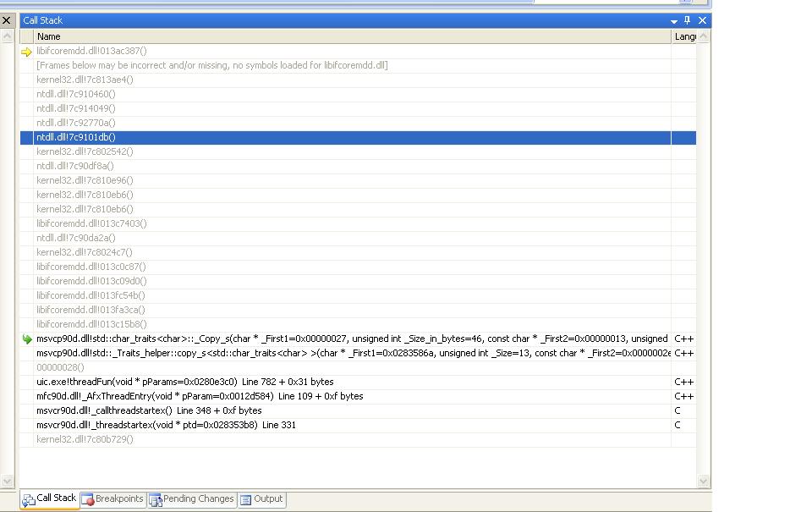This screenshot has height=512, width=812.
Task: Click the yellow current-frame arrow icon
Action: click(x=26, y=52)
